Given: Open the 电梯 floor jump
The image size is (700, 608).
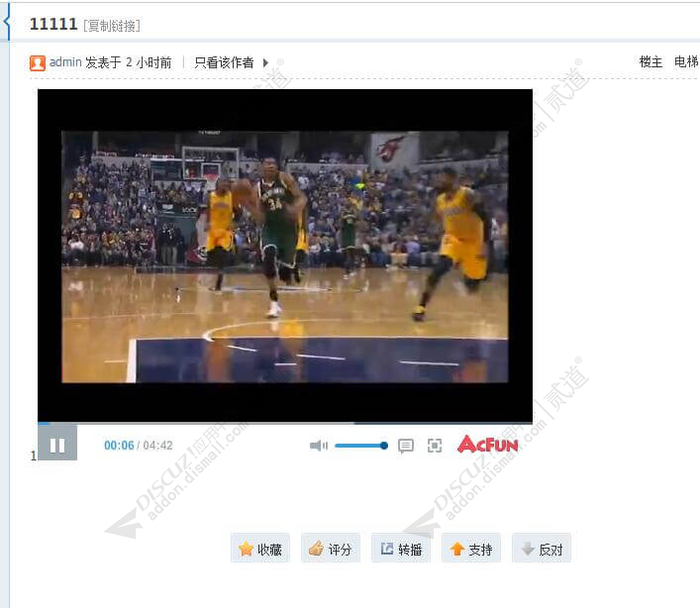Looking at the screenshot, I should [686, 61].
